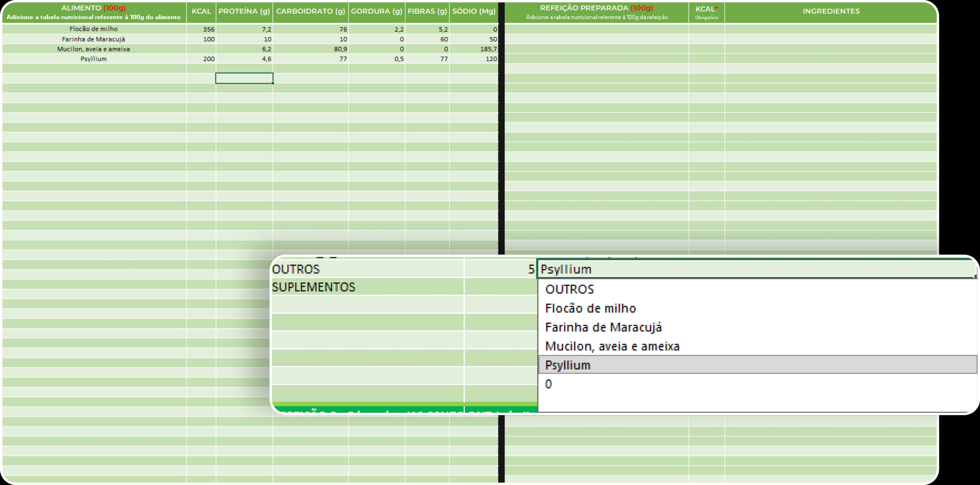The image size is (980, 485).
Task: Select highlighted 'Psyllium' option in dropdown list
Action: [568, 365]
